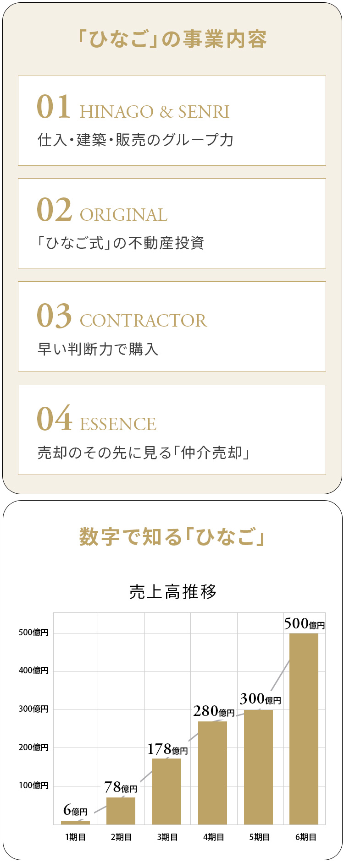Click the 78億円 value label

click(121, 787)
